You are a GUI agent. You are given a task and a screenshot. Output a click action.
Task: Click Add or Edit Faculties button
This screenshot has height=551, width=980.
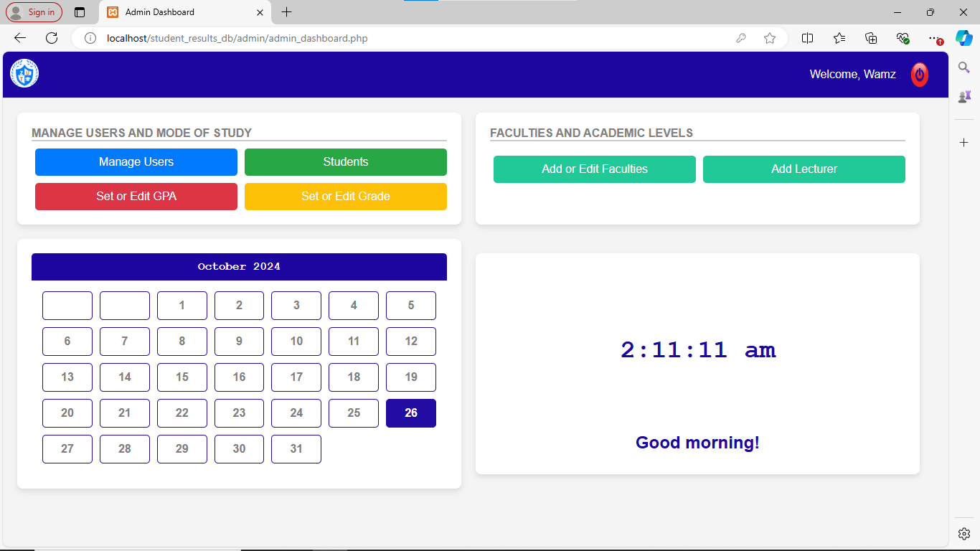point(594,169)
